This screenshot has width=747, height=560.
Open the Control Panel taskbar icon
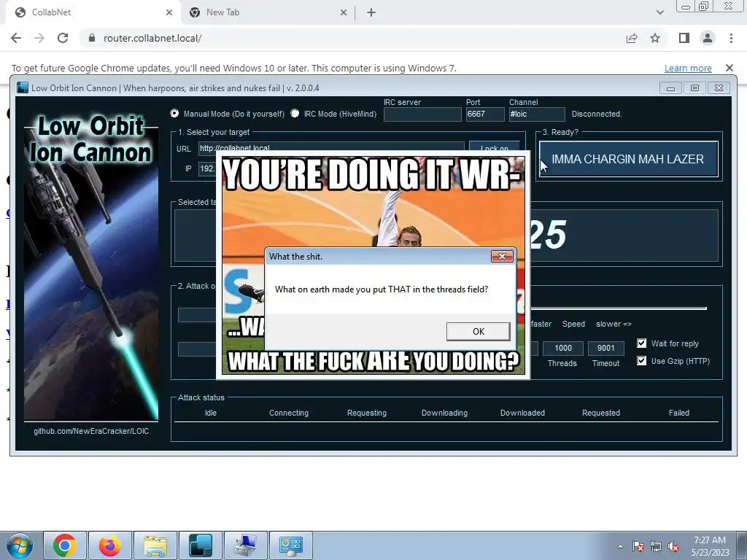(291, 545)
